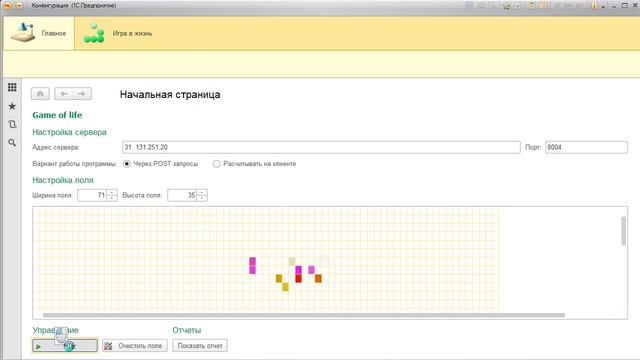
Task: Click the play button under Управление
Action: 65,346
